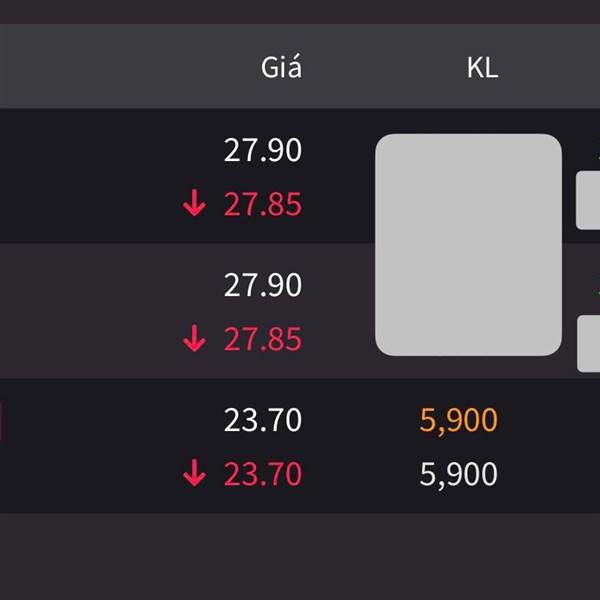Select the white 27.90 price in second row
Image resolution: width=600 pixels, height=600 pixels.
tap(262, 285)
